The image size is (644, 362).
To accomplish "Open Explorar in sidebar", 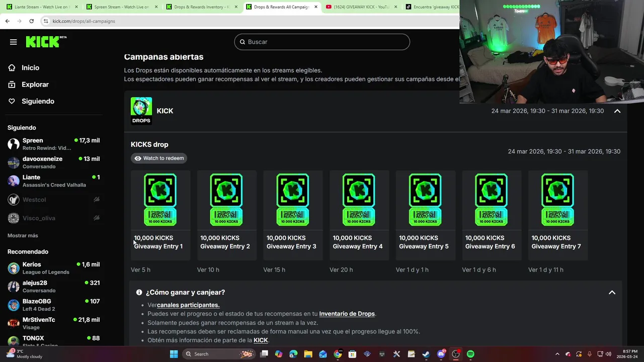I will pos(35,84).
